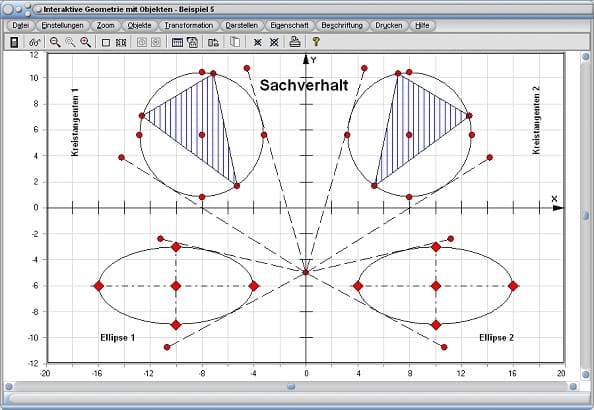Open the Einstellungen menu
The image size is (594, 410).
62,25
